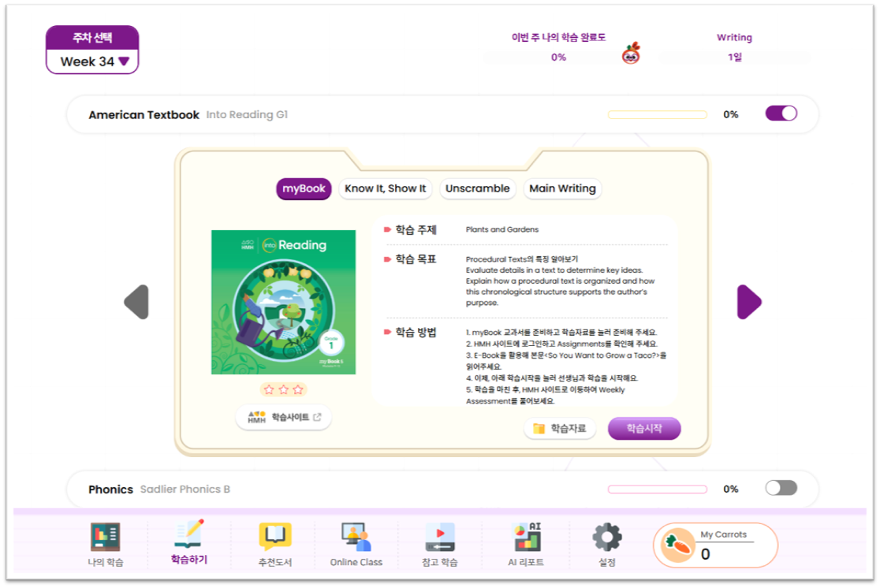Screen dimensions: 880x588
Task: Click the American Textbook 0% value
Action: tap(731, 114)
